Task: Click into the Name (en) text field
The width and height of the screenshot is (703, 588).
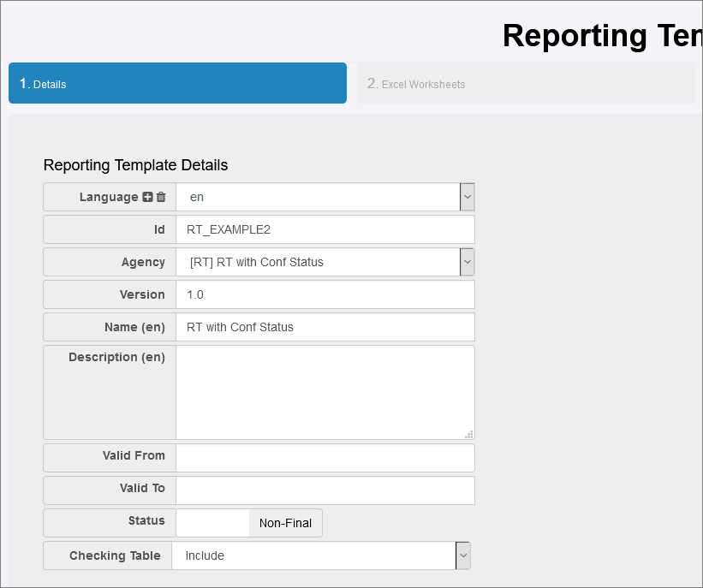Action: tap(325, 327)
